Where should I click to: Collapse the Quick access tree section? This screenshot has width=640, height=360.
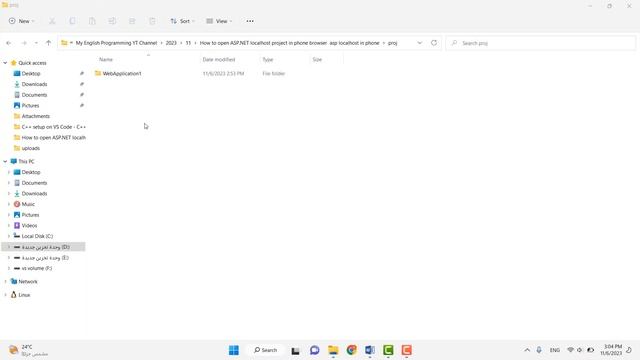(x=5, y=63)
